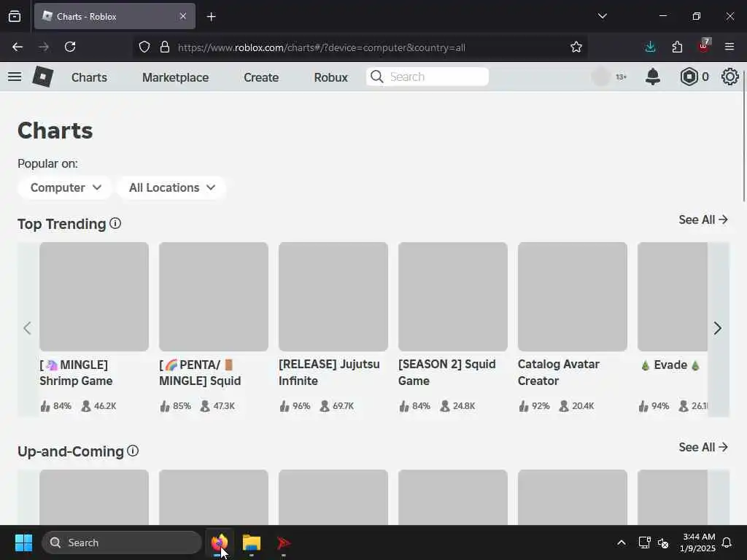Open Marketplace in the navigation bar
This screenshot has height=560, width=747.
click(x=175, y=77)
